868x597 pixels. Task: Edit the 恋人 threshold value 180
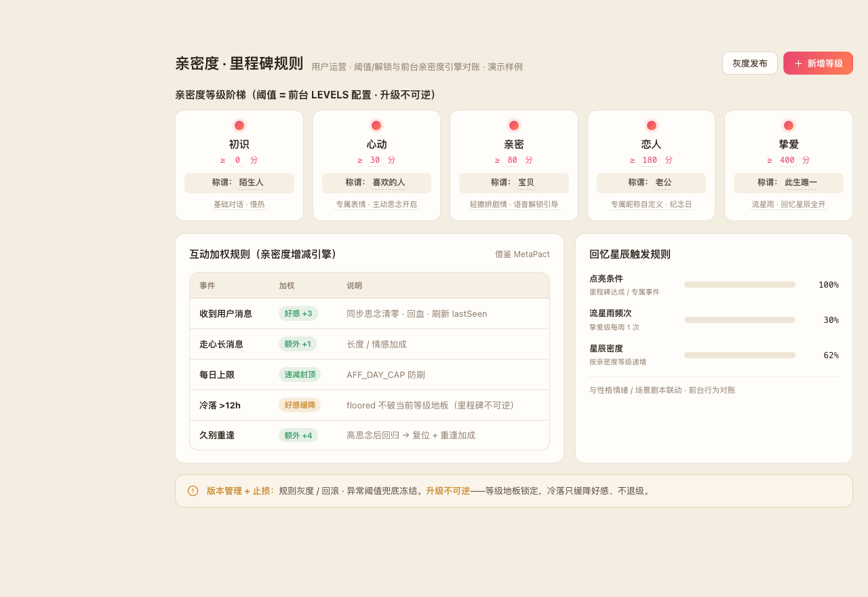(650, 160)
